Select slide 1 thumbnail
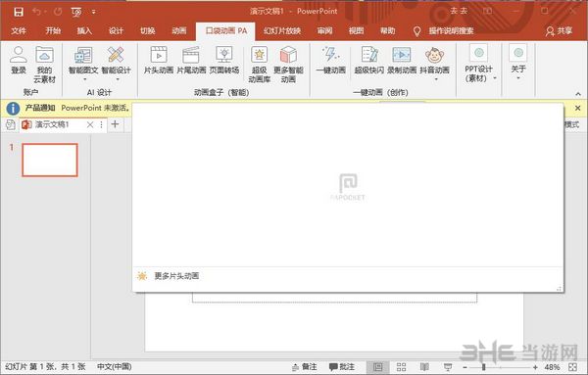Viewport: 588px width, 375px height. 50,160
